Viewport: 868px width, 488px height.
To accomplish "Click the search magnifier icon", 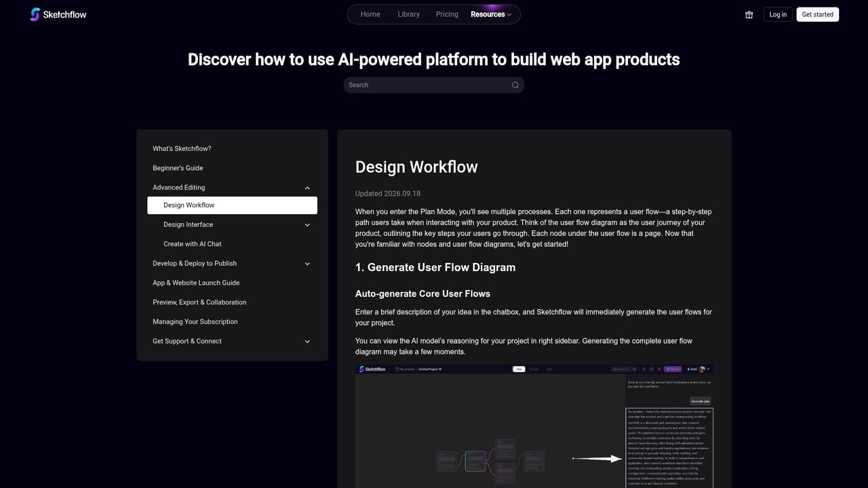I will [515, 85].
